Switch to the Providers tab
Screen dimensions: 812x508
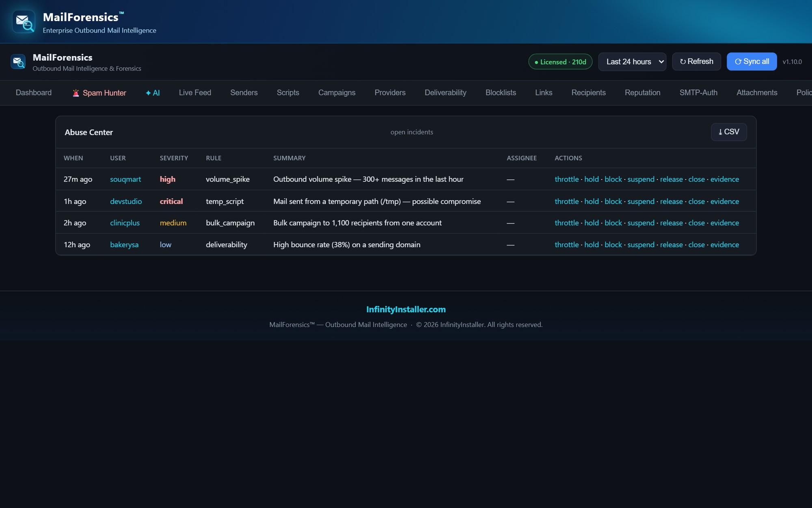(x=390, y=93)
